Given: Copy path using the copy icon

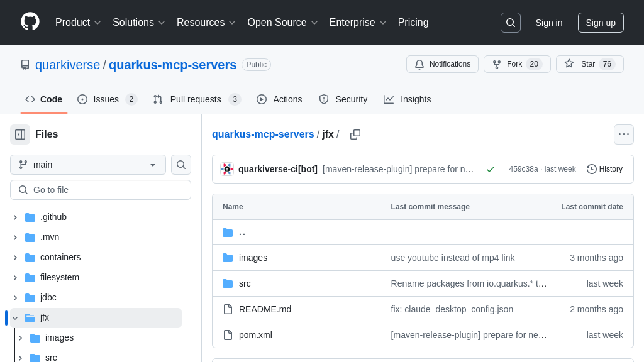Looking at the screenshot, I should coord(355,134).
